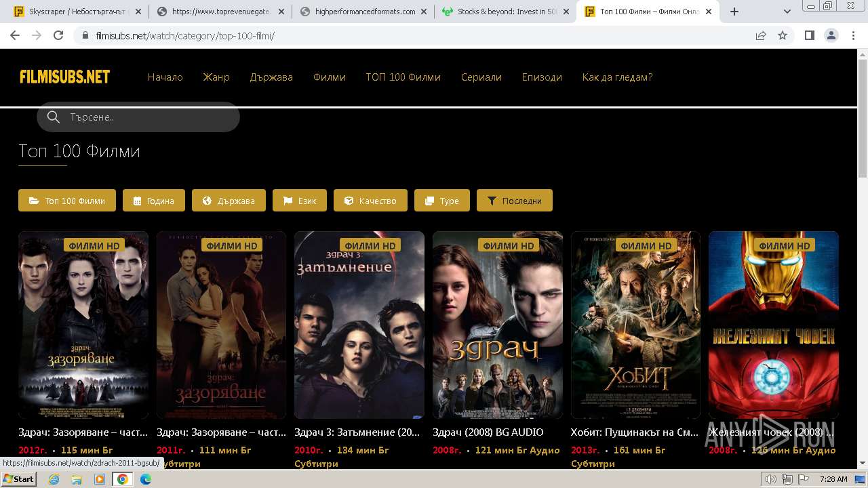The height and width of the screenshot is (488, 868).
Task: Open the browser side panel icon
Action: (x=809, y=36)
